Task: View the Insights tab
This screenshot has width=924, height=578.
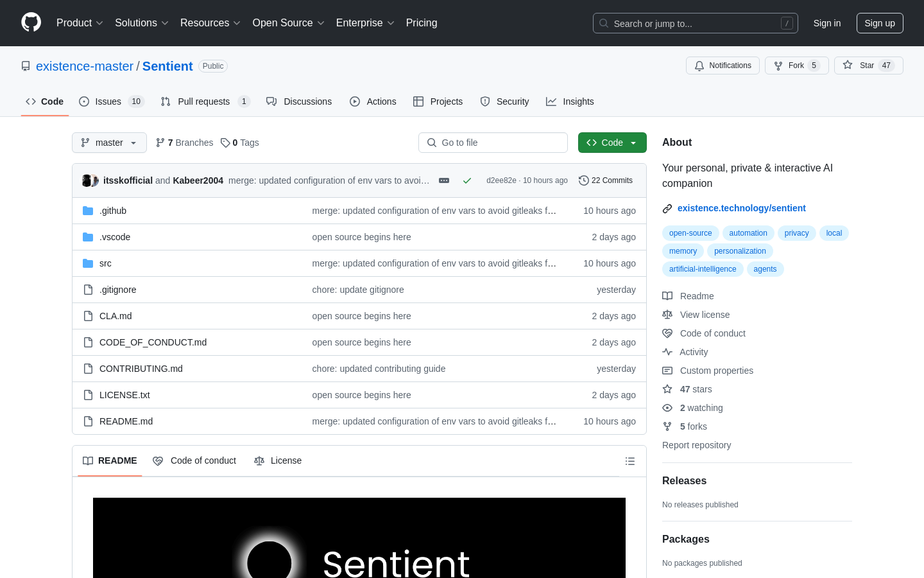Action: tap(570, 101)
